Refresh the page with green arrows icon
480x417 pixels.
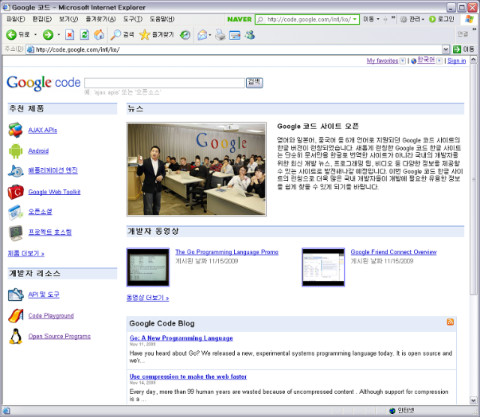point(84,35)
